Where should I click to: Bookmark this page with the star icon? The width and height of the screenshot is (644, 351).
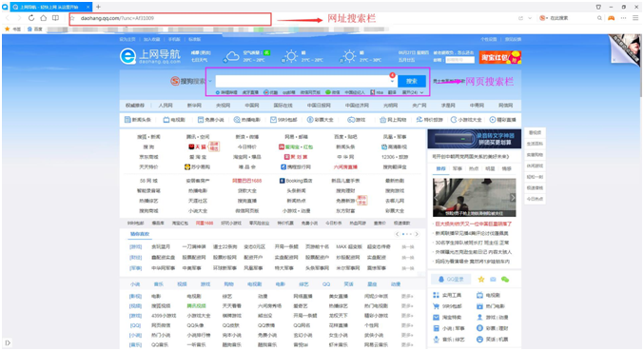click(73, 18)
